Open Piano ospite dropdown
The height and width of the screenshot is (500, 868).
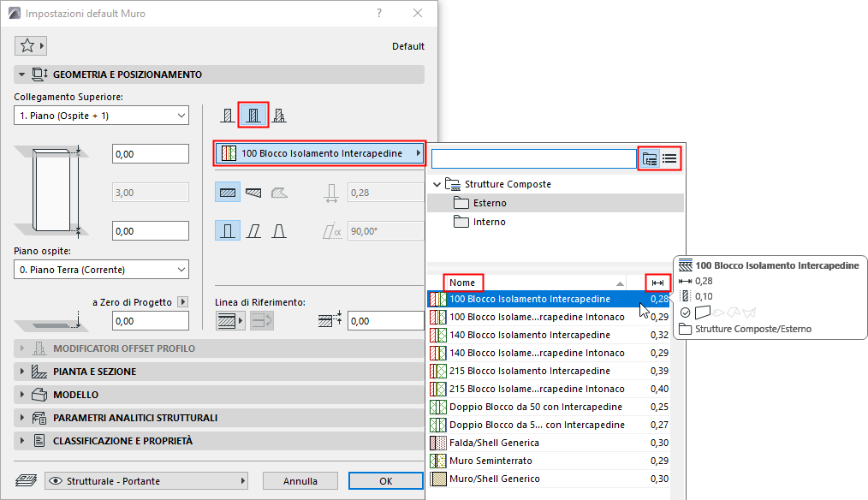[x=101, y=270]
